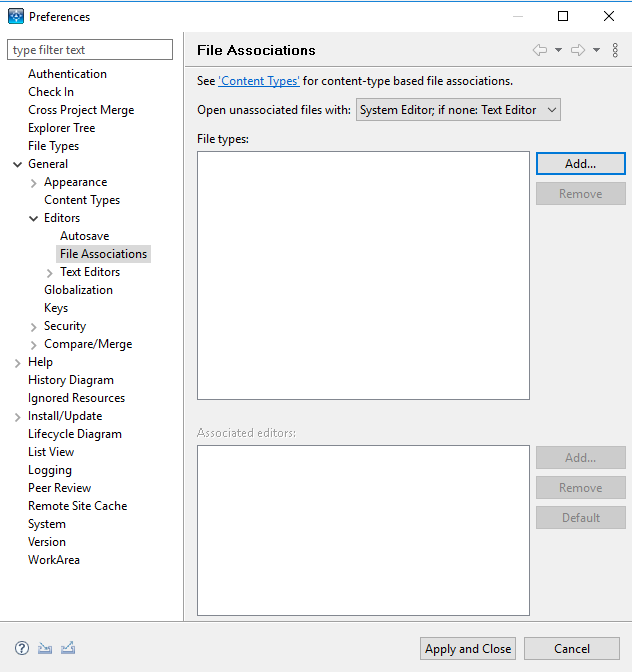Select Peer Review preference page
632x672 pixels.
[60, 488]
